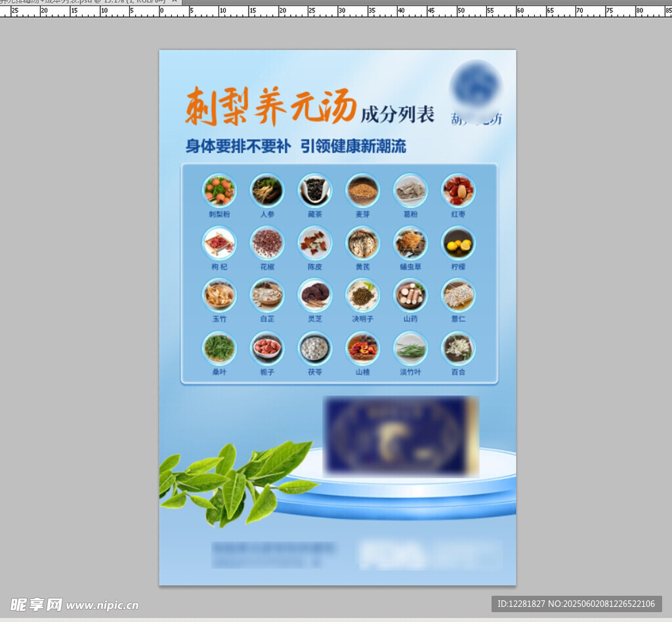Click the blurred product box on podium

[401, 436]
